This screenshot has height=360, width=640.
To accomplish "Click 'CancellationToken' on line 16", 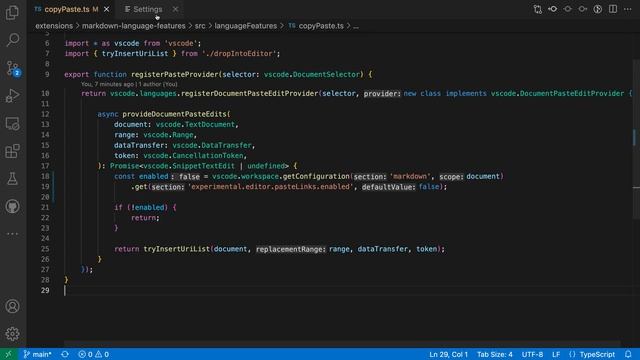I will pyautogui.click(x=208, y=156).
